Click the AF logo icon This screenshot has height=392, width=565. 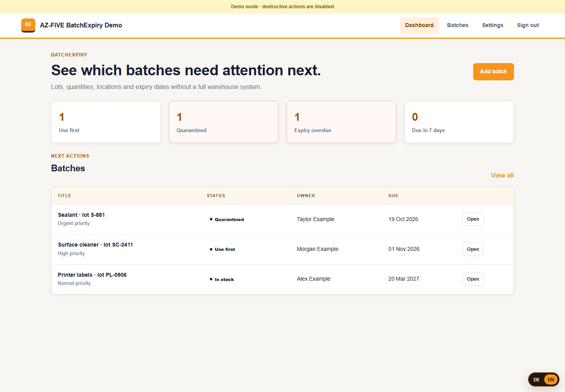28,25
